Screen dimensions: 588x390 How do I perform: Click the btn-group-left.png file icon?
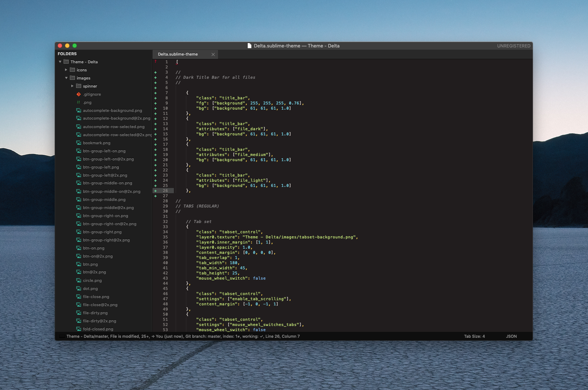(x=79, y=167)
